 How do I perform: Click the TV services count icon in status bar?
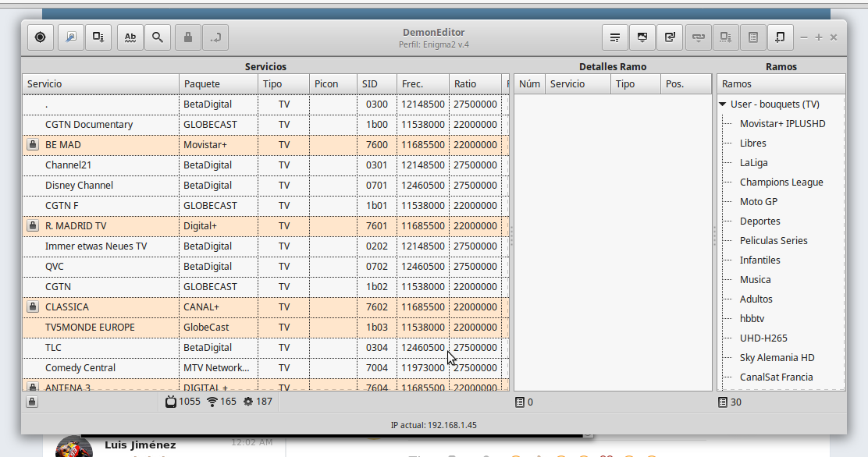171,402
